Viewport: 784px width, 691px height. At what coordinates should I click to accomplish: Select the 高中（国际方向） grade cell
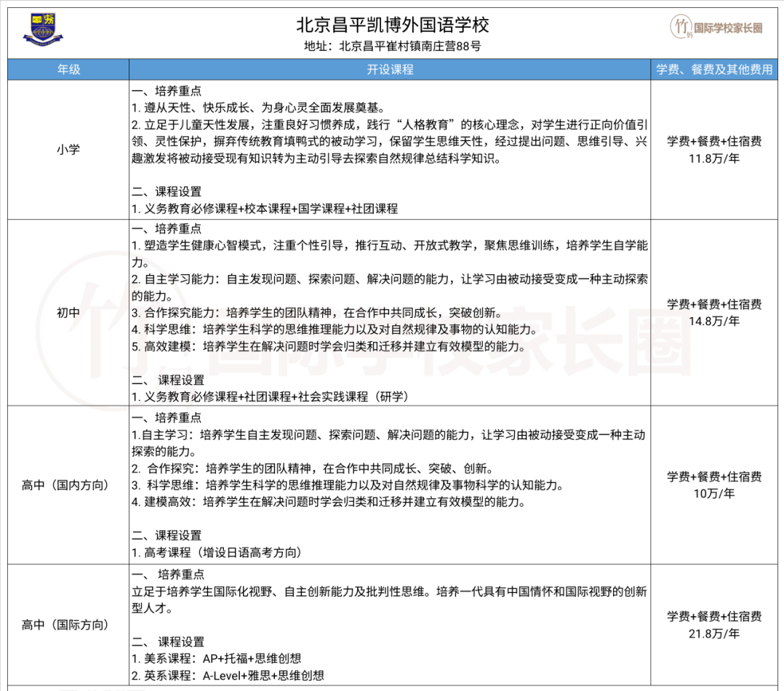pyautogui.click(x=68, y=625)
